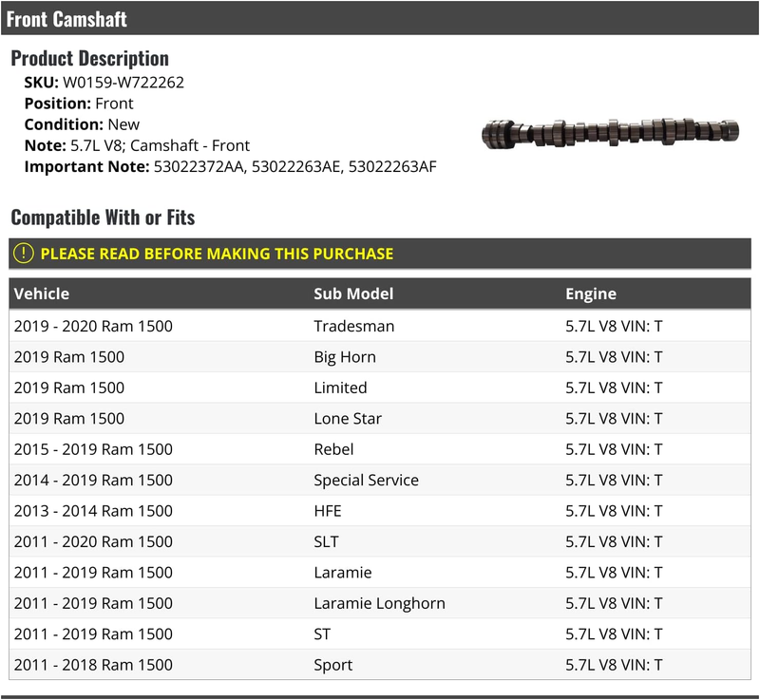Image resolution: width=760 pixels, height=700 pixels.
Task: Click the Note '5.7L V8; Camshaft - Front'
Action: pos(160,145)
